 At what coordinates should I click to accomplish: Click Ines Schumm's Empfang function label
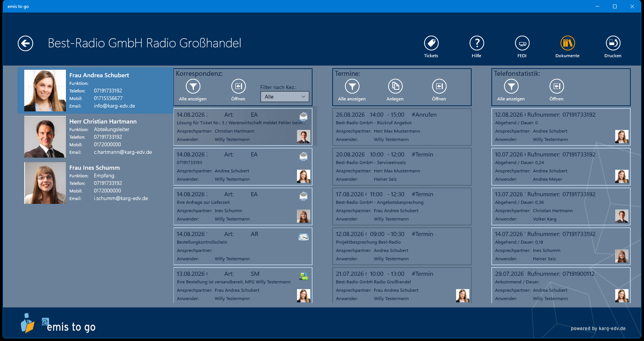click(104, 176)
